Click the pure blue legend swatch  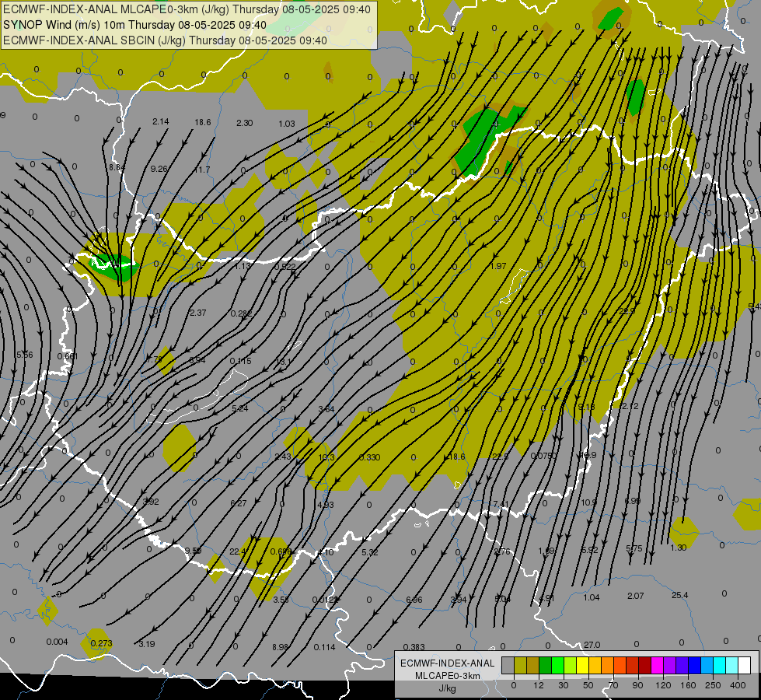tap(694, 665)
